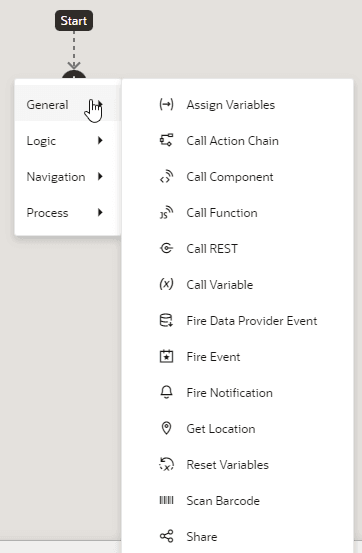Choose the Share action label
This screenshot has width=362, height=553.
coord(202,537)
